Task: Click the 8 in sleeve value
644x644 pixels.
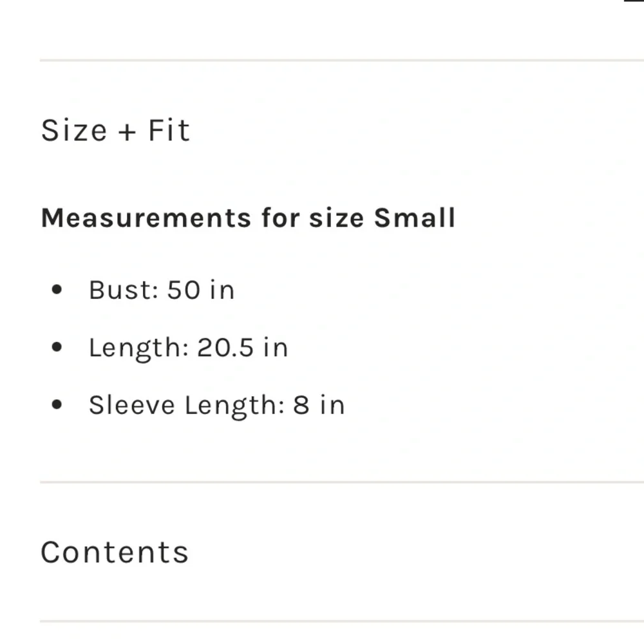Action: [x=319, y=406]
